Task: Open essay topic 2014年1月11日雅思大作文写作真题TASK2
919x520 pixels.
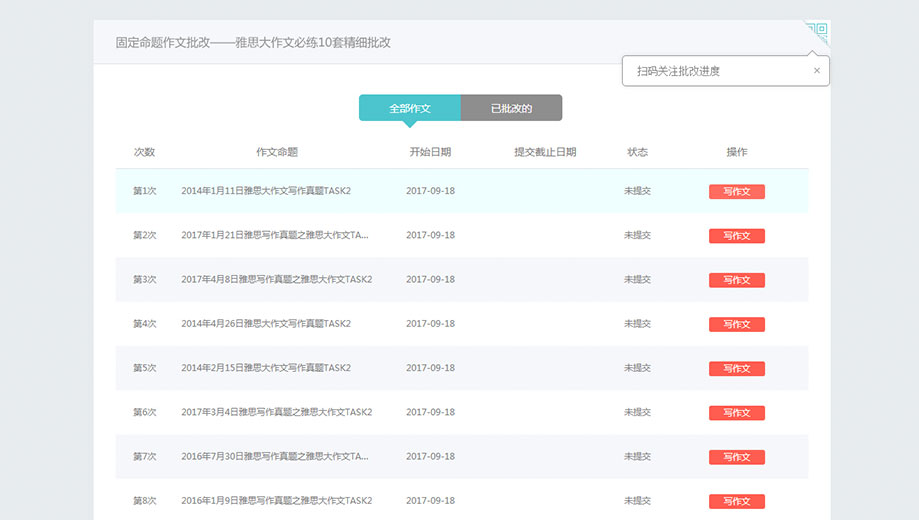Action: [x=266, y=191]
